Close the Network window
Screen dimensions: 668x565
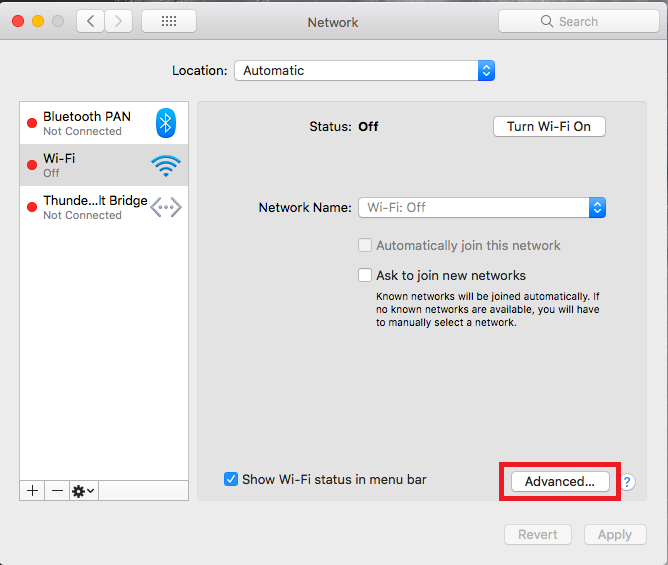[x=18, y=21]
